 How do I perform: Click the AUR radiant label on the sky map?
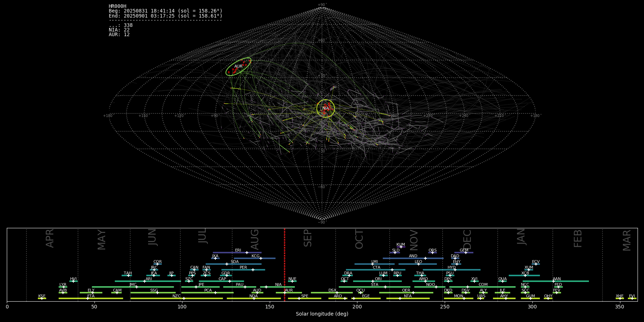pos(238,67)
